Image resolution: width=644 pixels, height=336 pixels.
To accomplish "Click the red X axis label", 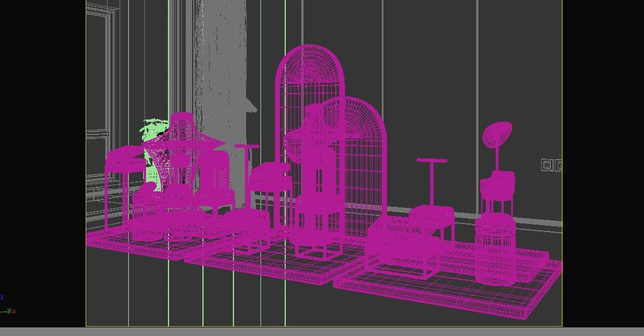I will click(x=14, y=311).
